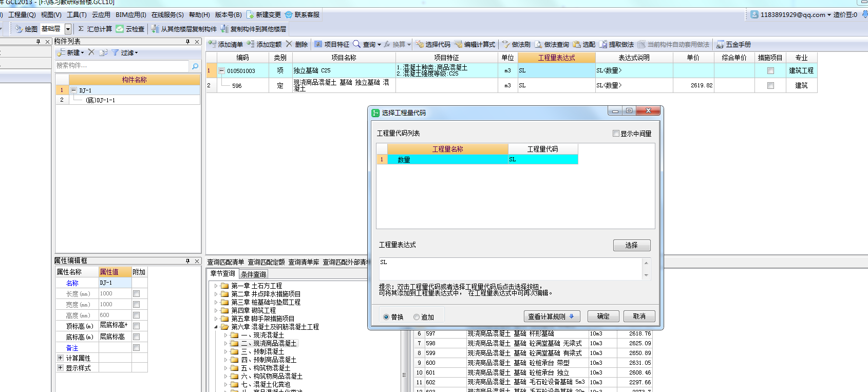
Task: Select the 替换 radio option
Action: [x=386, y=317]
